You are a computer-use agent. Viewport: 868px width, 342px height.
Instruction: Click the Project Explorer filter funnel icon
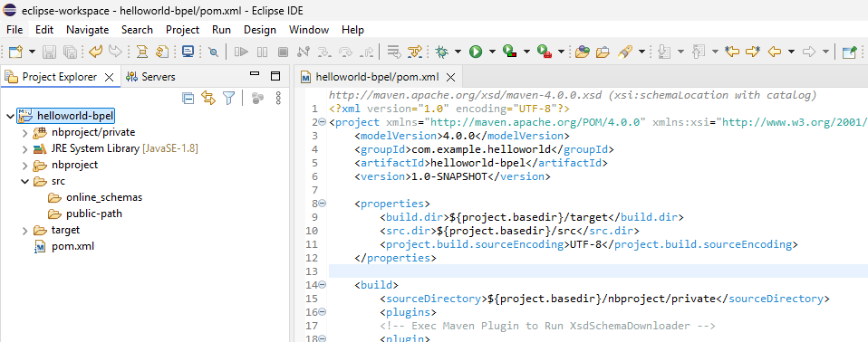click(228, 99)
